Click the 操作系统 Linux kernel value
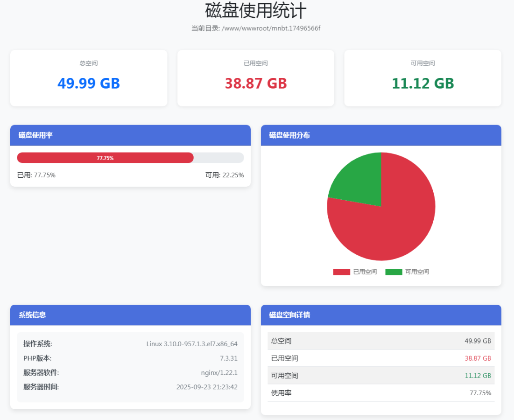The image size is (514, 420). 192,344
